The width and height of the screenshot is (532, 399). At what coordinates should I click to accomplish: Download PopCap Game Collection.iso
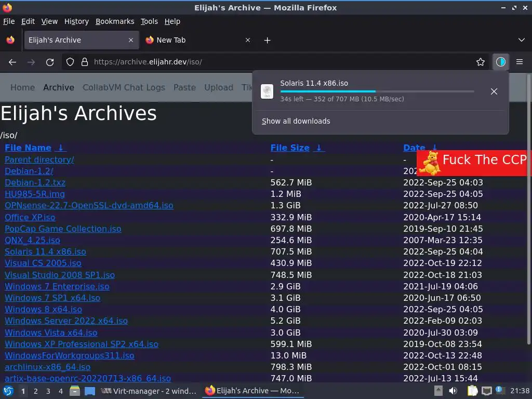(x=63, y=229)
